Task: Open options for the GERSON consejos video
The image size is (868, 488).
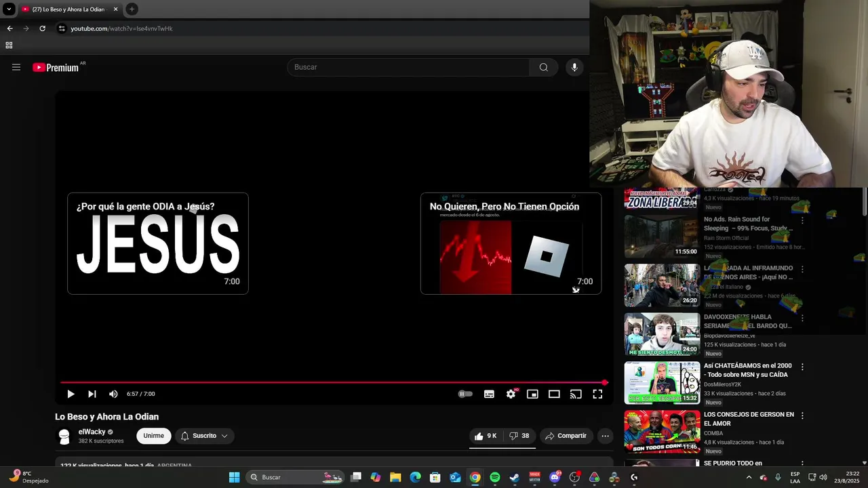Action: [802, 415]
